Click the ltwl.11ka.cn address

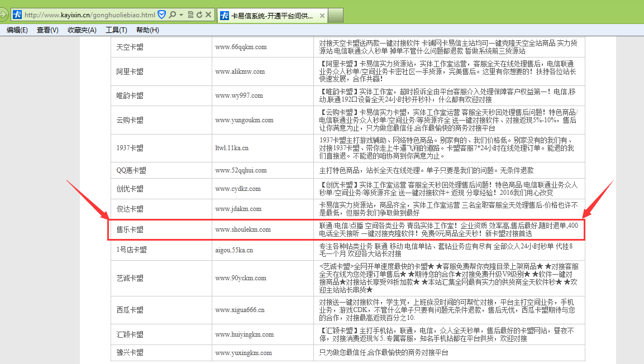(232, 148)
